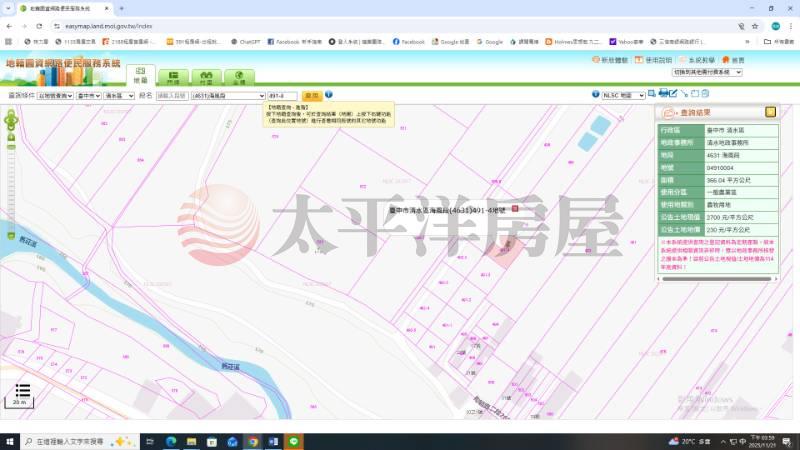Viewport: 800px width, 450px height.
Task: Click the orange 查詢 search button
Action: tap(311, 95)
